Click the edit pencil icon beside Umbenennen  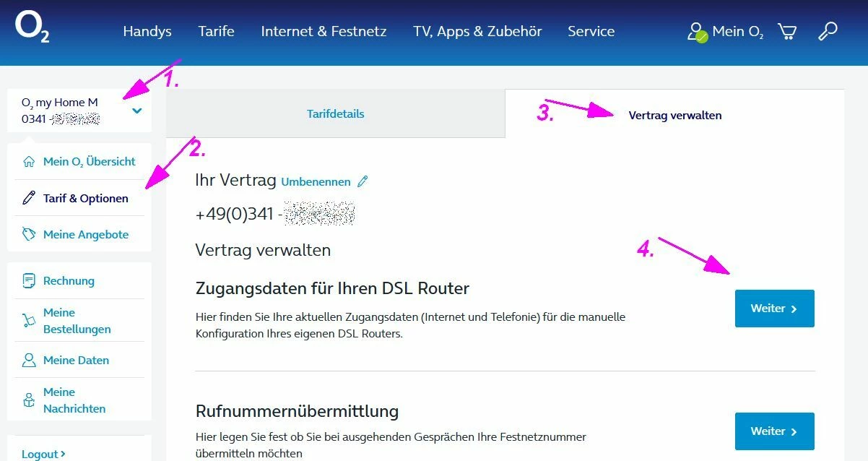tap(363, 181)
